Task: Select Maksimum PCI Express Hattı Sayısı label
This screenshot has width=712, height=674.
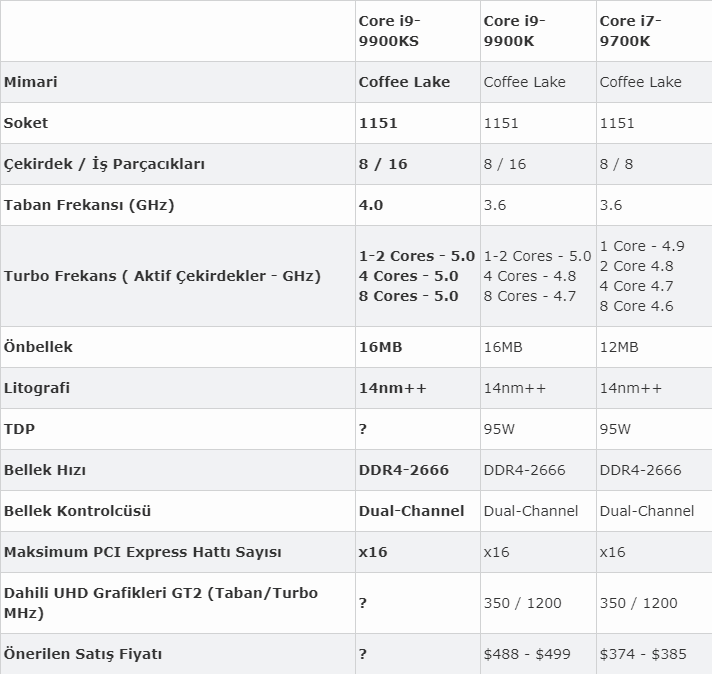Action: coord(143,552)
